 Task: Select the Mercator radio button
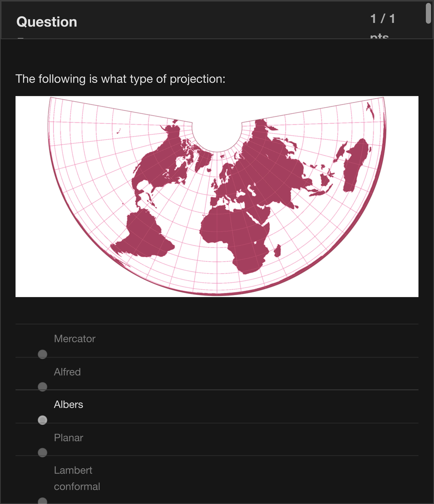pyautogui.click(x=42, y=354)
